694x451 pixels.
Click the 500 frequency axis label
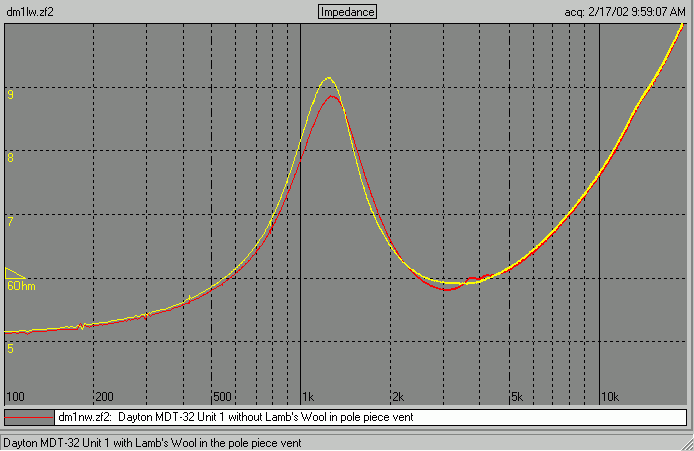point(222,397)
